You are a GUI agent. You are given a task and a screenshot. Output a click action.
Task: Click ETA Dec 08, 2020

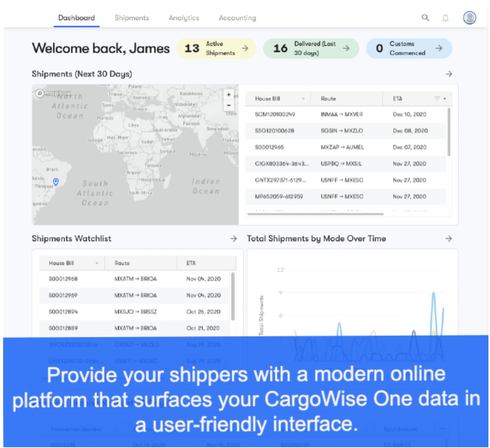click(x=410, y=131)
